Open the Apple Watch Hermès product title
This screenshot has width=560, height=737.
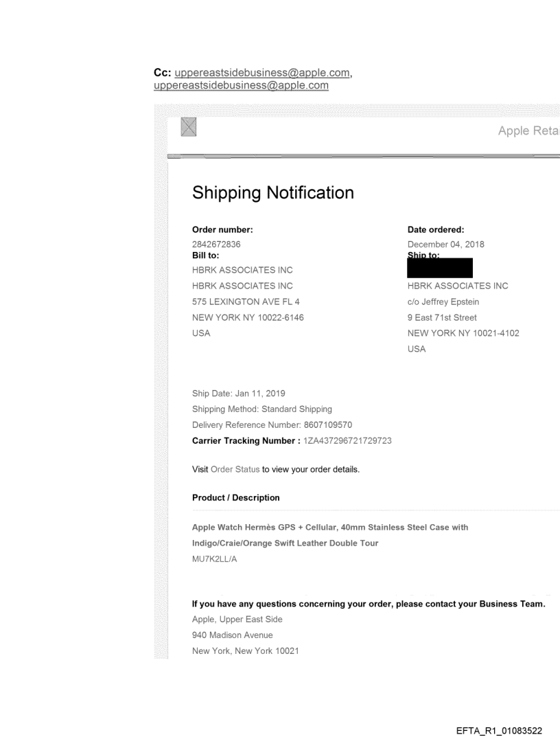tap(329, 528)
